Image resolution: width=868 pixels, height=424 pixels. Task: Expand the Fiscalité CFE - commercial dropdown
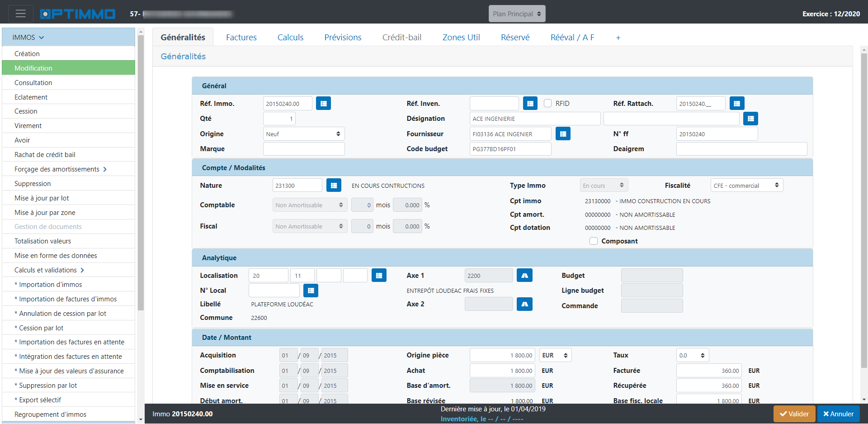(x=746, y=186)
